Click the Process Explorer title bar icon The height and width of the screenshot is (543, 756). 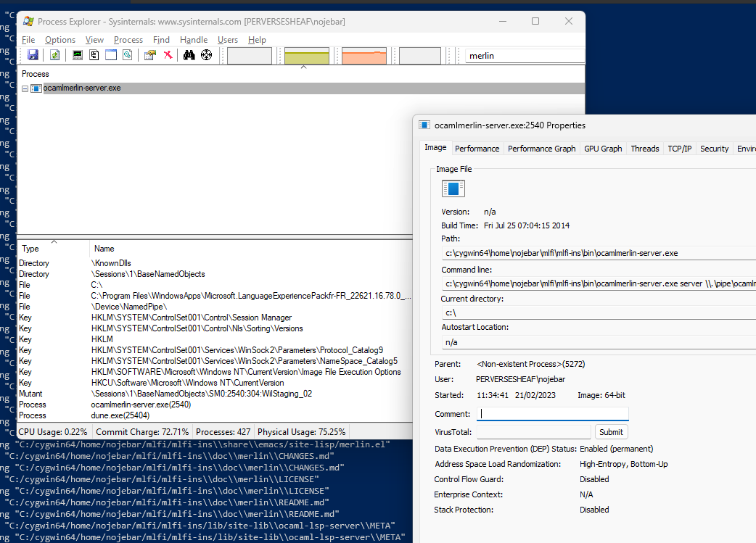click(28, 21)
